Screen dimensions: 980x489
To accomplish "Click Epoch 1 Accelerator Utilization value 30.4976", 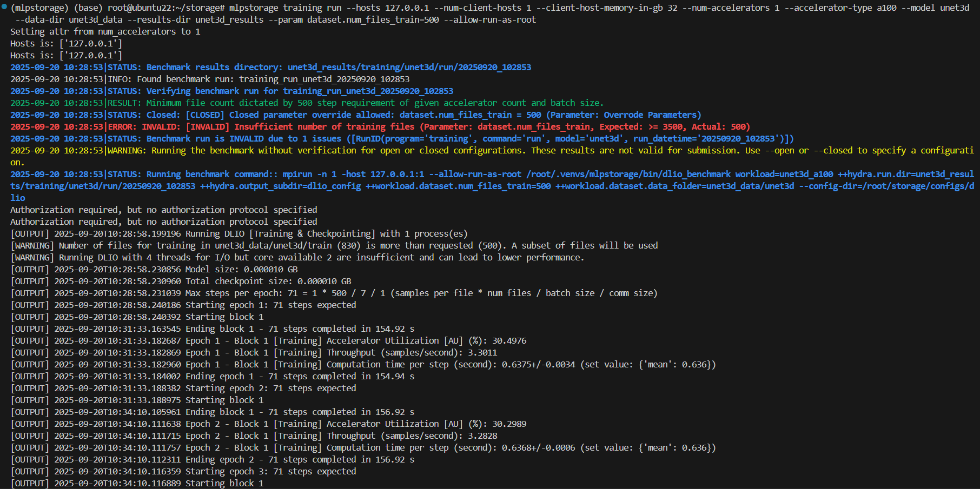I will click(x=509, y=341).
